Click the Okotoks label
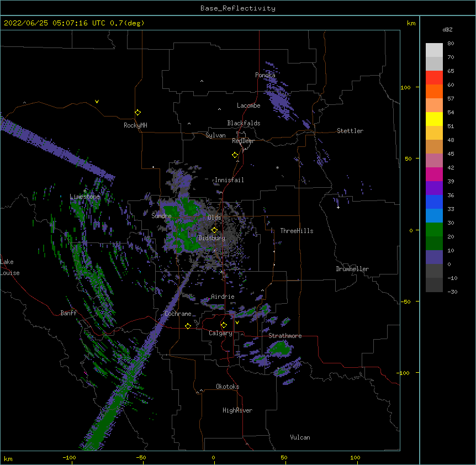Image resolution: width=476 pixels, height=465 pixels. click(x=228, y=387)
